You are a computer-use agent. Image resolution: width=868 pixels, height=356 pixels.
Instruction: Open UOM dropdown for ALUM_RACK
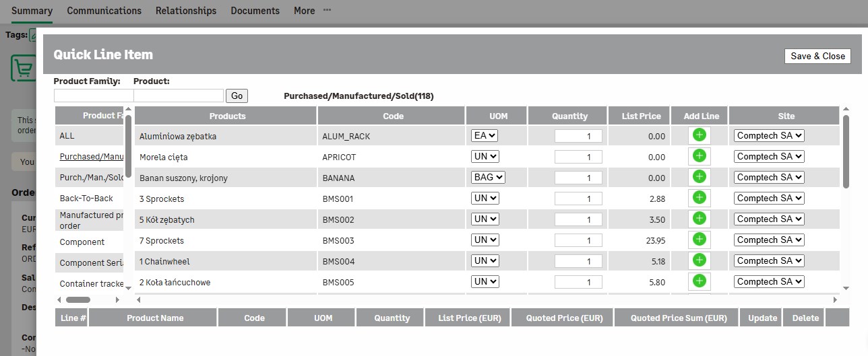[x=485, y=135]
